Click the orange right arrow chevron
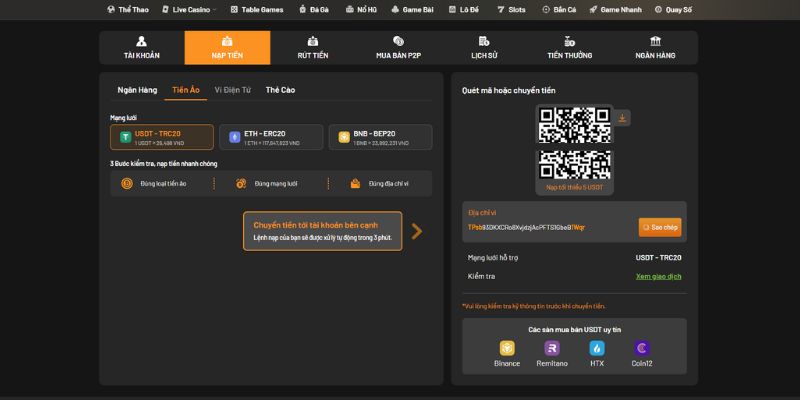This screenshot has width=800, height=400. [x=417, y=231]
